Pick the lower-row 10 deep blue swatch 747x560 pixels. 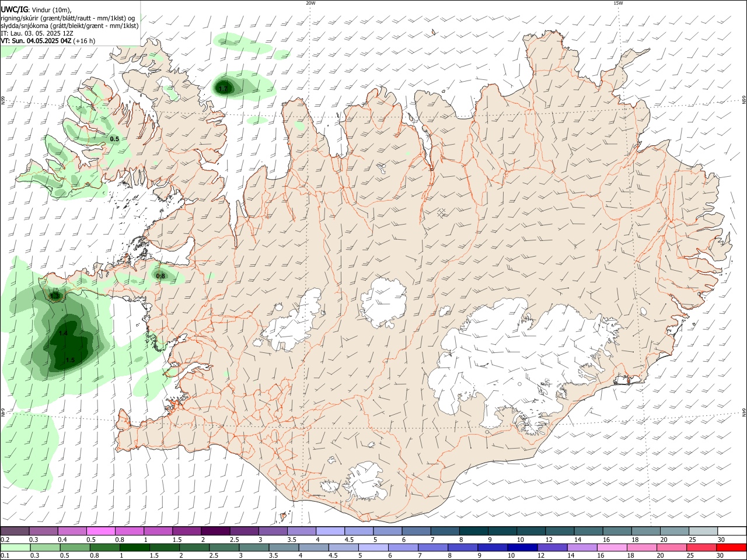522,547
